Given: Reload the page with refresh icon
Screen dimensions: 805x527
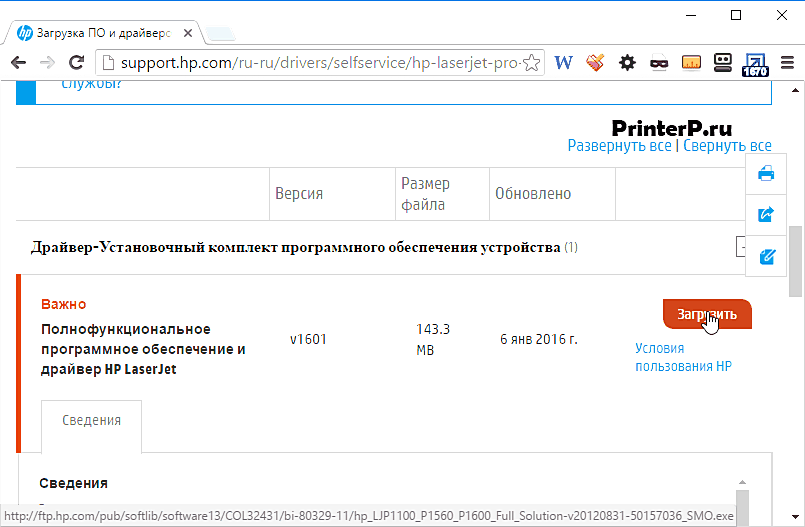Looking at the screenshot, I should (76, 63).
